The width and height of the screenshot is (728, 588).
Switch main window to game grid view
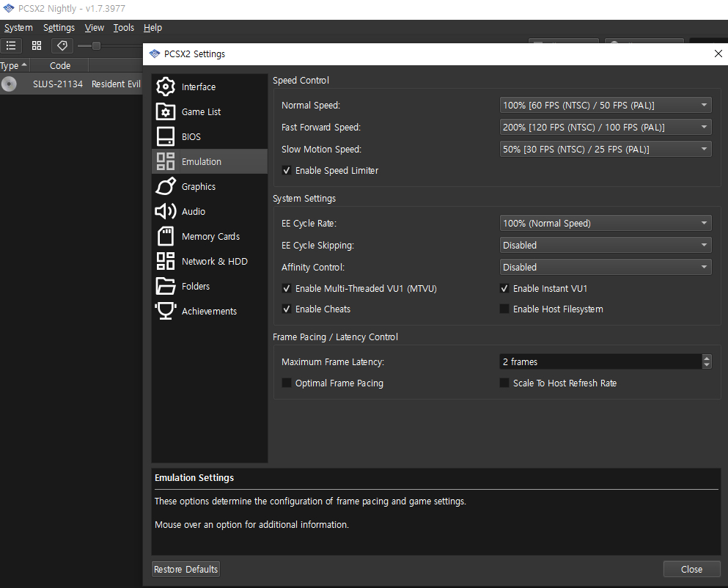click(x=36, y=45)
